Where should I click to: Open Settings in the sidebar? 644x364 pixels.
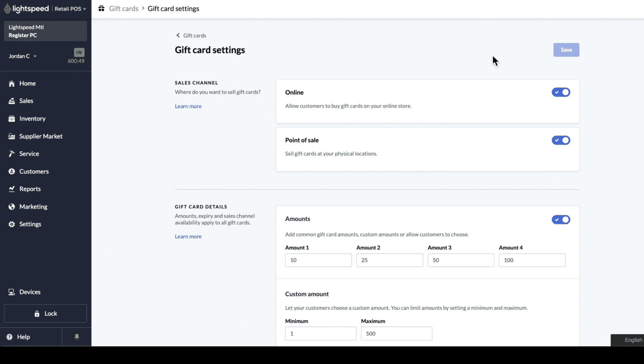tap(30, 224)
